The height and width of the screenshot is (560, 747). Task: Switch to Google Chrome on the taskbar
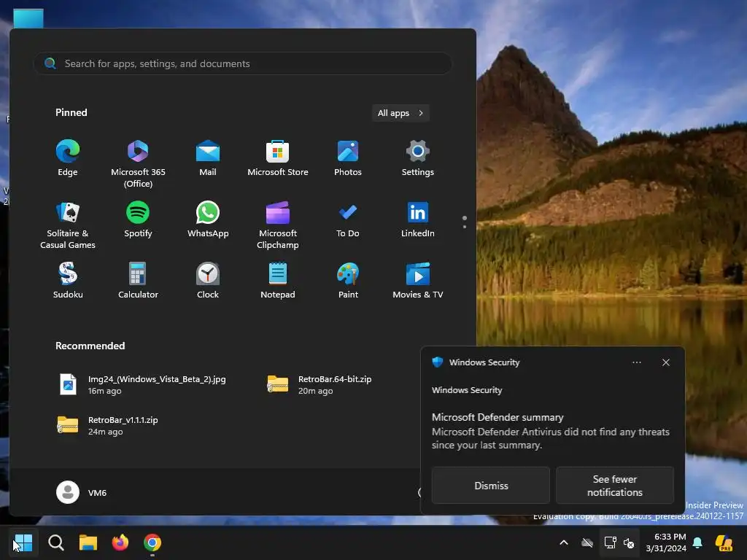click(x=152, y=542)
